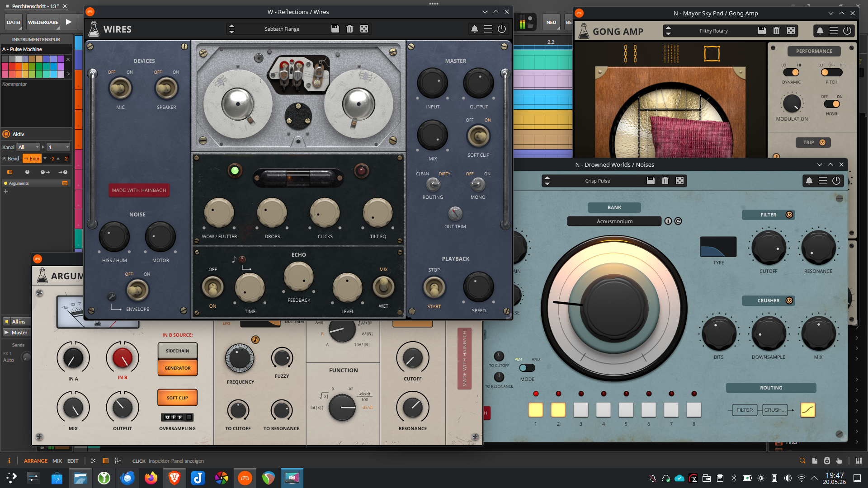Click Wires envelope wrench icon
The height and width of the screenshot is (488, 868).
tap(112, 296)
